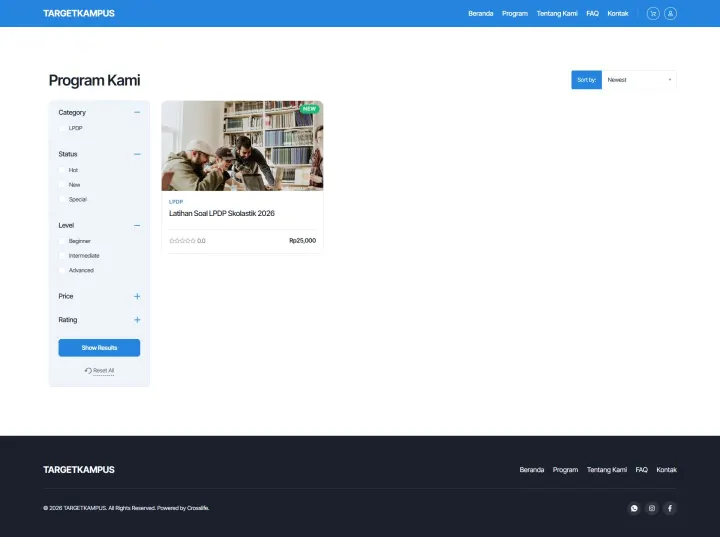This screenshot has width=720, height=537.
Task: Open the Latihan Soal LPDP Skolastik 2026 title
Action: (222, 213)
